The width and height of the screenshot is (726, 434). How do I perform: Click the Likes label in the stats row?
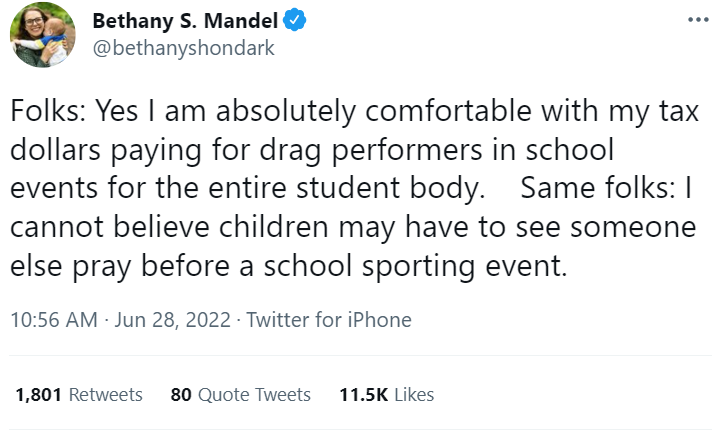[414, 394]
